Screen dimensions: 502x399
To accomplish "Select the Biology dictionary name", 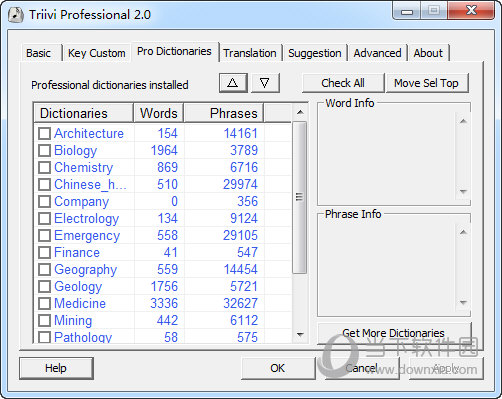I will (75, 151).
